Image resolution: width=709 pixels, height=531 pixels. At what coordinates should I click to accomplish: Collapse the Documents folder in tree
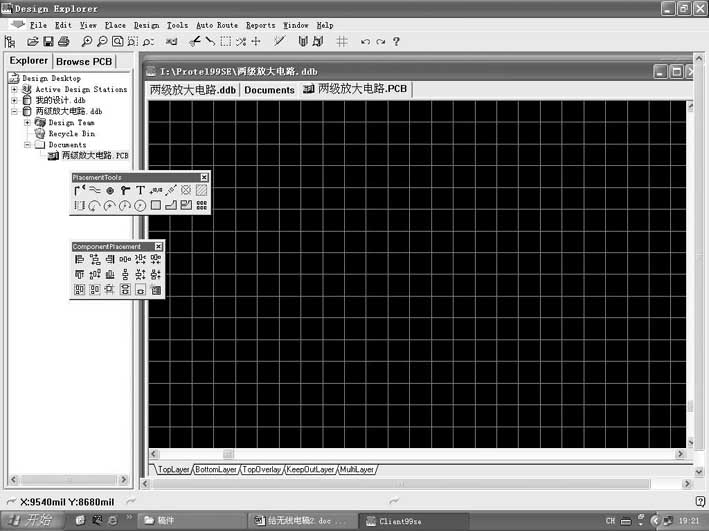(27, 144)
